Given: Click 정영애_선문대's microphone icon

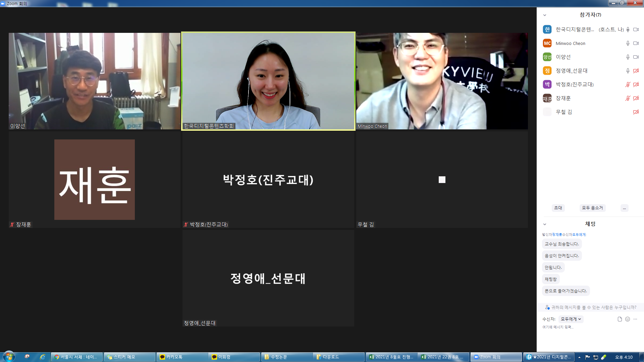Looking at the screenshot, I should tap(628, 71).
